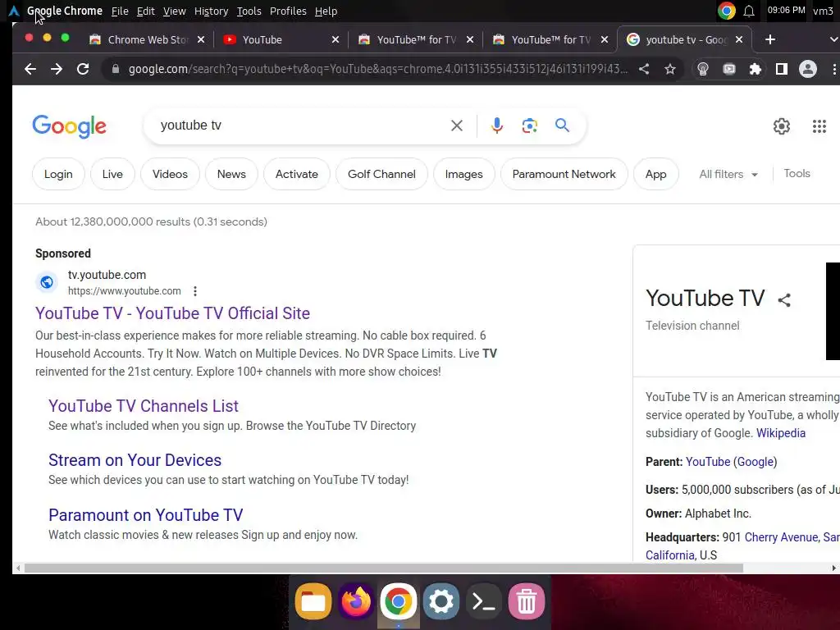
Task: Select the Login filter chip
Action: pos(58,174)
